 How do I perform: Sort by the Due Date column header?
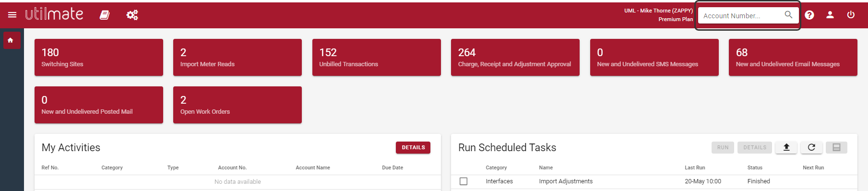pos(392,167)
